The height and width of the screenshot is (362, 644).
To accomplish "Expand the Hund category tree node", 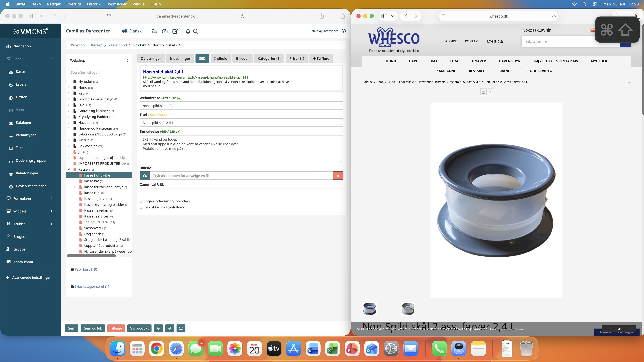I will (x=69, y=87).
